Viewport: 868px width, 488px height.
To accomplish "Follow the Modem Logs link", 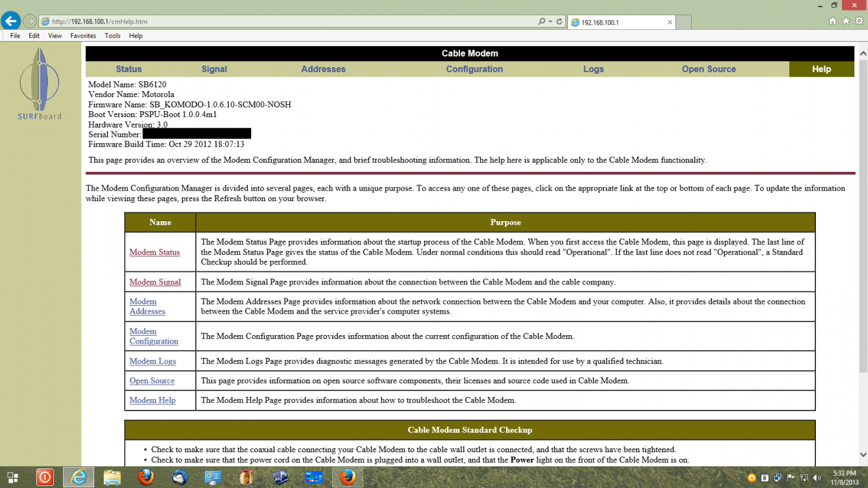I will pyautogui.click(x=153, y=361).
